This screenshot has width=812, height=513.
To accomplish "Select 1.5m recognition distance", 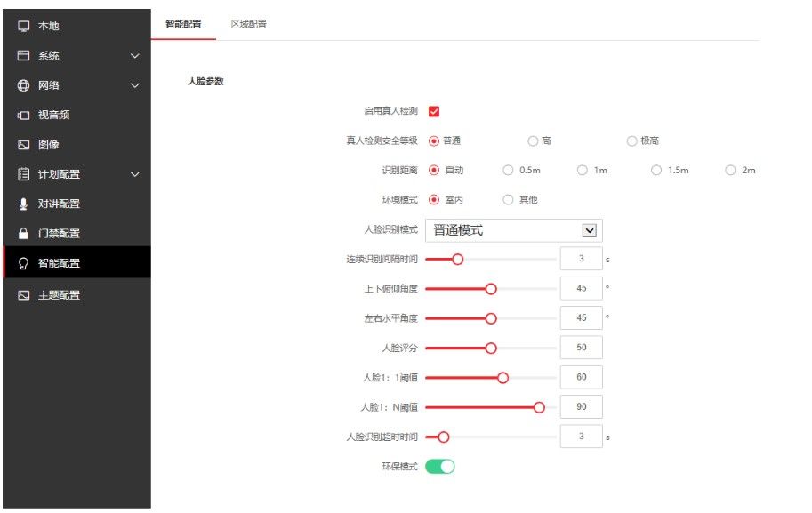I will tap(656, 171).
